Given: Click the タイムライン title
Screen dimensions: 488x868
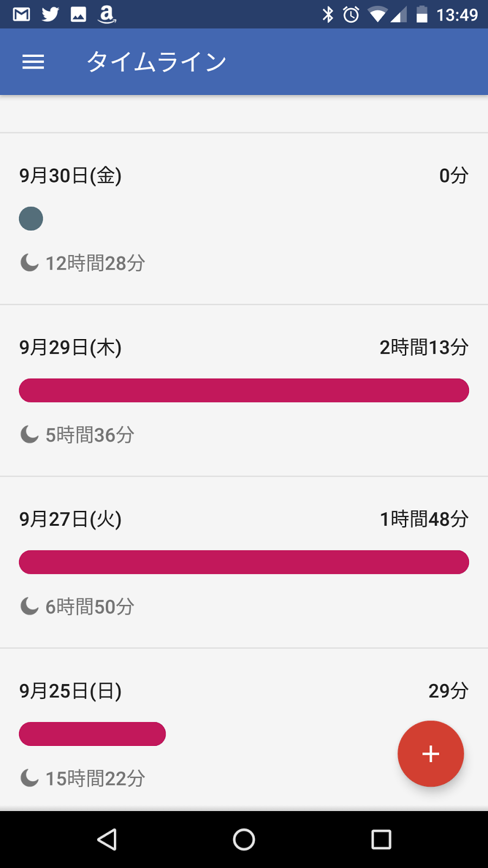Looking at the screenshot, I should (157, 62).
